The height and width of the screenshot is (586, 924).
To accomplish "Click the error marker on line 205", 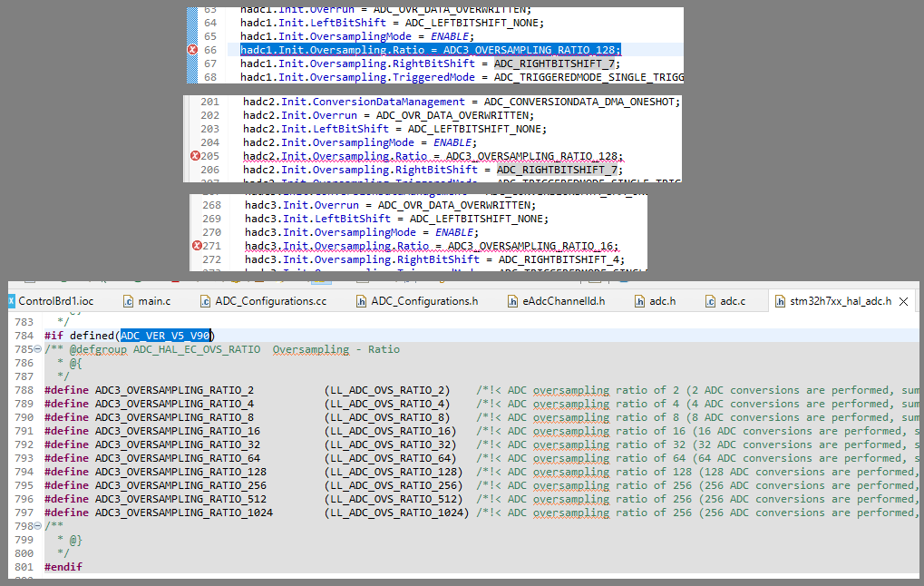I will tap(195, 156).
